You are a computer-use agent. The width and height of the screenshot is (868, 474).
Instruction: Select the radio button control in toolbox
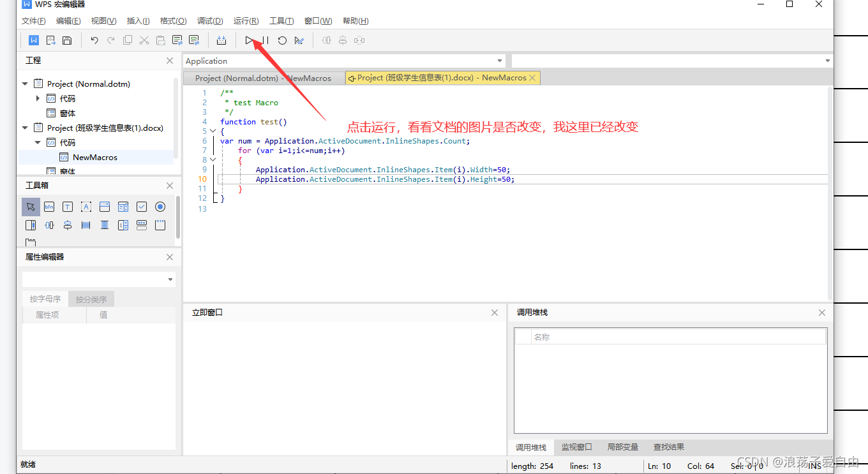(x=160, y=207)
